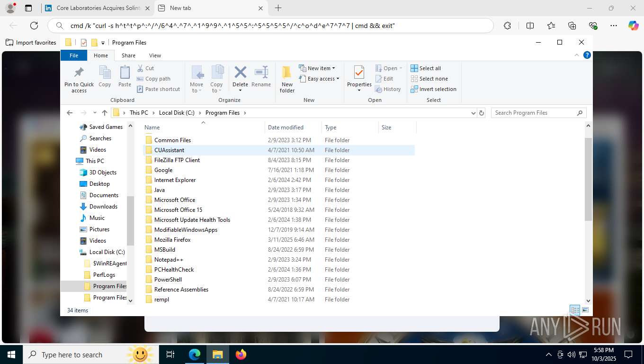
Task: Switch to the View ribbon tab
Action: pos(155,55)
